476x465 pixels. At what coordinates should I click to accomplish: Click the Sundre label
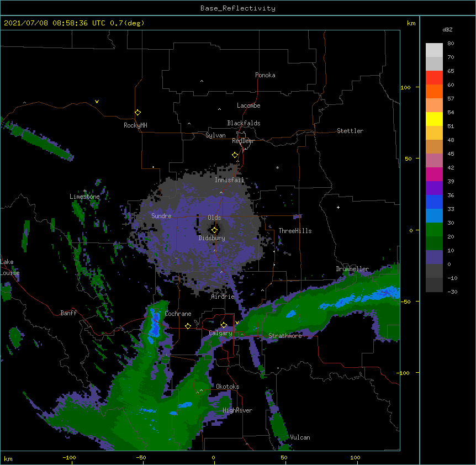pyautogui.click(x=161, y=216)
